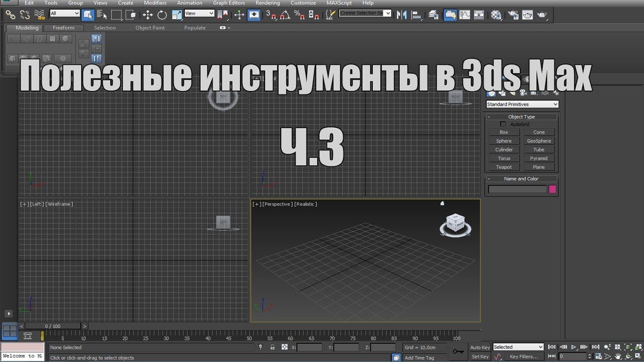Open the Rendered Frame Window
The height and width of the screenshot is (362, 644).
coord(527,15)
